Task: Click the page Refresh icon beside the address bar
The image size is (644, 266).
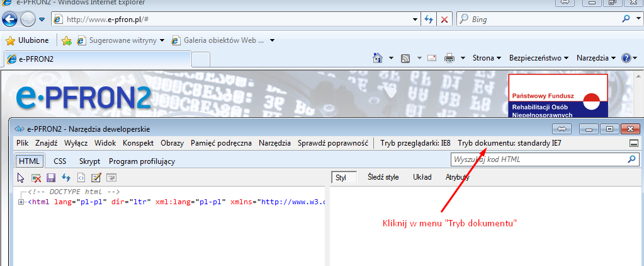Action: pyautogui.click(x=429, y=20)
